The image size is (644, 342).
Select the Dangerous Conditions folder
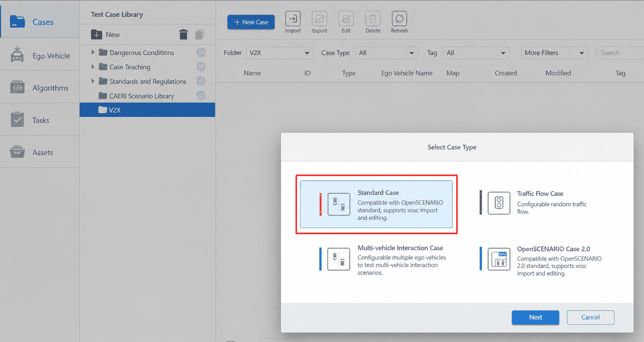142,52
